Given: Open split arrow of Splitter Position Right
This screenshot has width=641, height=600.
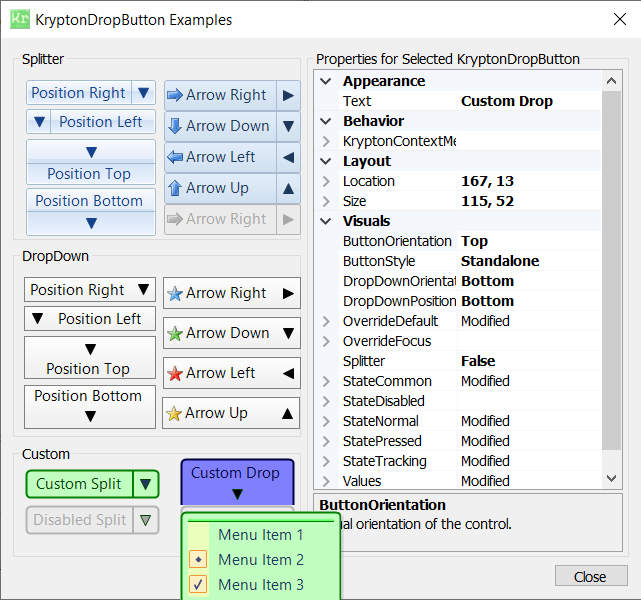Looking at the screenshot, I should point(143,93).
